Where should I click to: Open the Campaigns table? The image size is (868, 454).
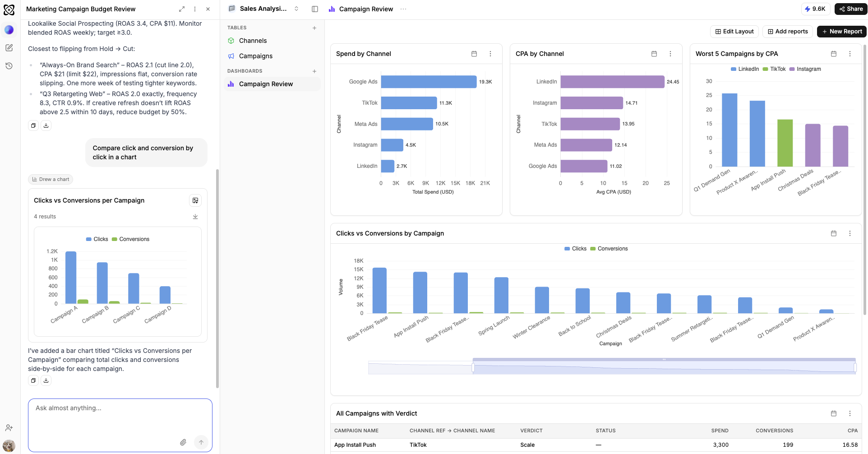point(272,56)
